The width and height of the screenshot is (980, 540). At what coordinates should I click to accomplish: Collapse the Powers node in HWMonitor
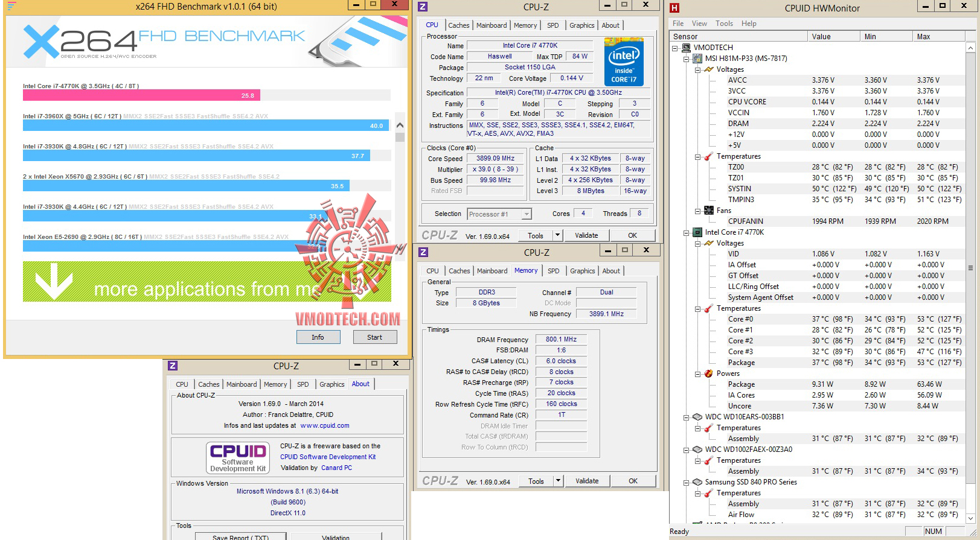point(697,374)
